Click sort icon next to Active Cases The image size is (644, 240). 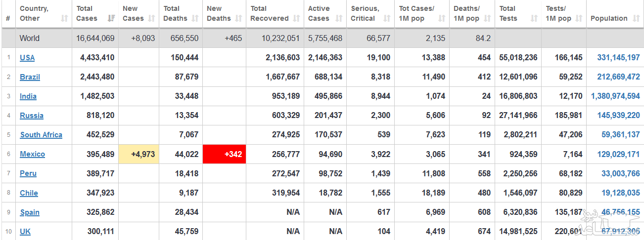pyautogui.click(x=339, y=19)
